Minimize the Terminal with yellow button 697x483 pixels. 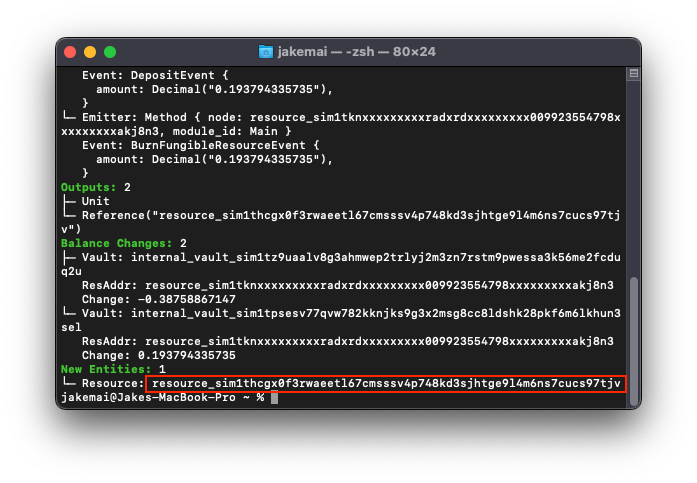point(90,52)
